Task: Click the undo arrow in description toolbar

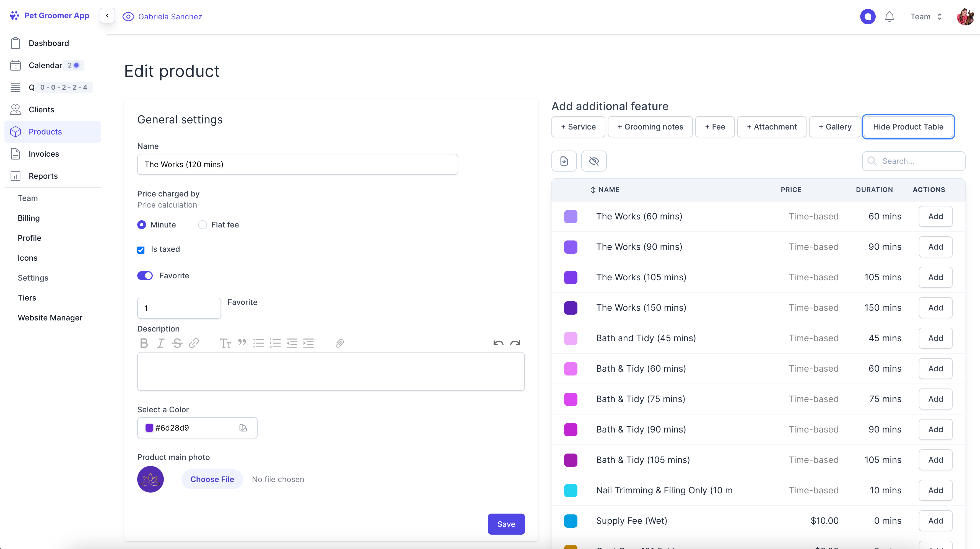Action: coord(498,343)
